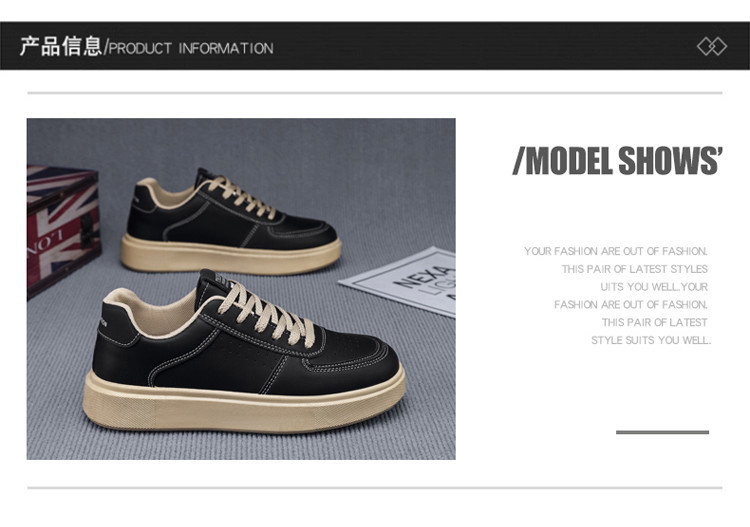Viewport: 750px width, 527px height.
Task: Select the /MODEL SHOWS' title text
Action: [618, 161]
